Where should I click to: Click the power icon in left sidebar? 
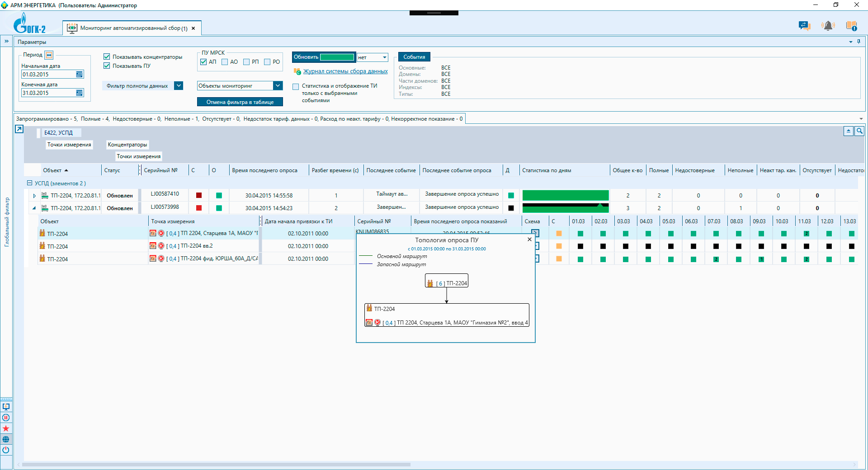6,450
